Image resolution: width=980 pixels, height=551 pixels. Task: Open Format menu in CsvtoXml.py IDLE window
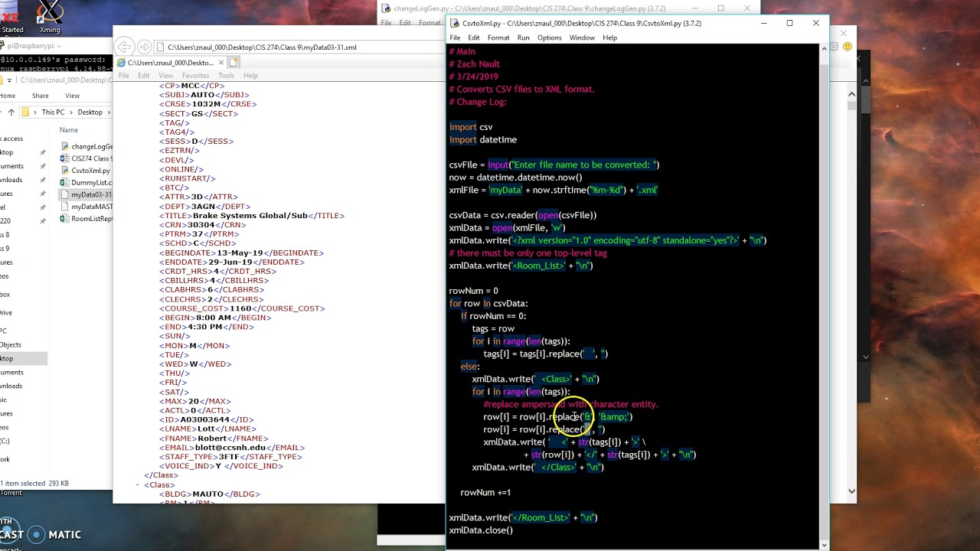[498, 37]
